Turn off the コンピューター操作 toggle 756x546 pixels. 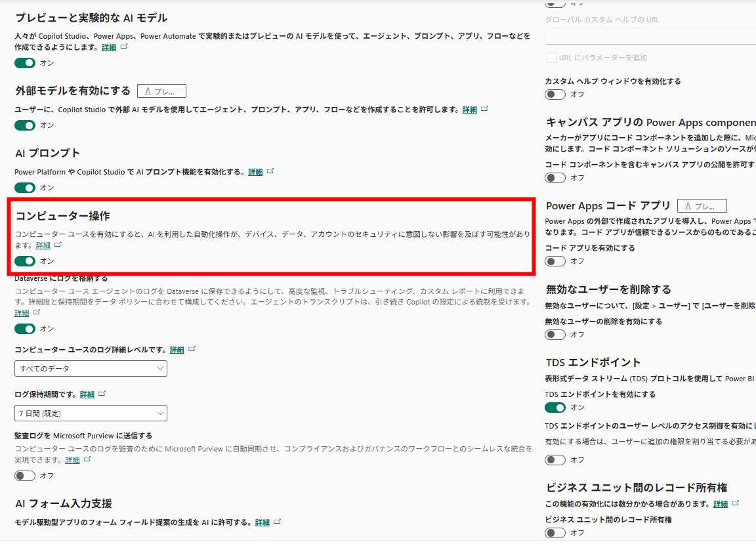tap(24, 261)
